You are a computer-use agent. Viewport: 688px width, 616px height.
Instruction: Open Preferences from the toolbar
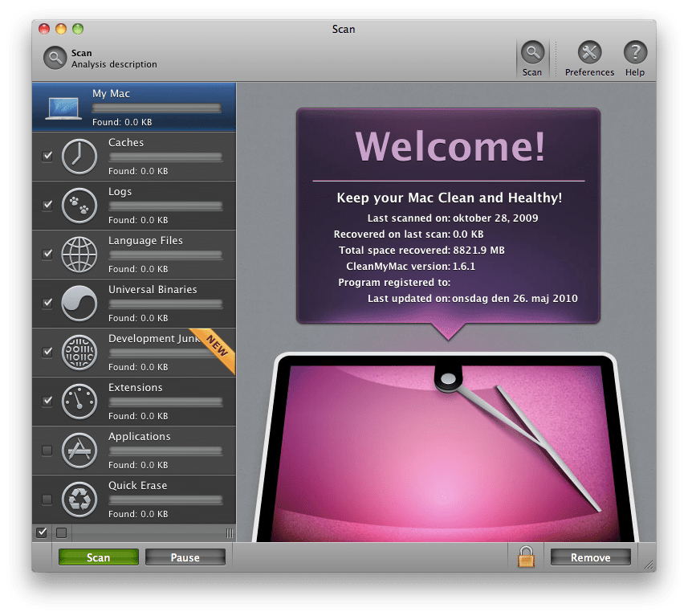[589, 54]
